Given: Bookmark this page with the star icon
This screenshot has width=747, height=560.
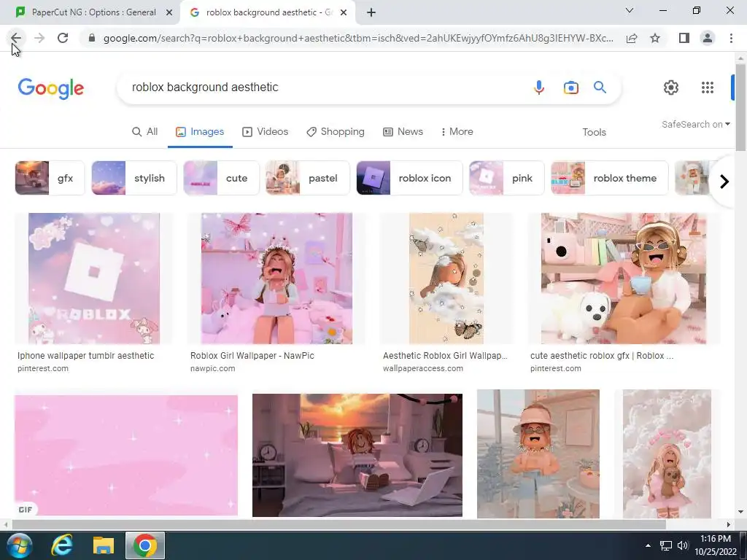Looking at the screenshot, I should pyautogui.click(x=655, y=38).
